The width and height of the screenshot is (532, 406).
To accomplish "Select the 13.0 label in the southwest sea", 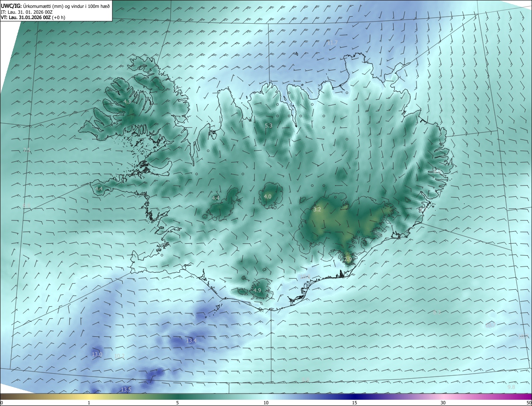I will [x=97, y=354].
